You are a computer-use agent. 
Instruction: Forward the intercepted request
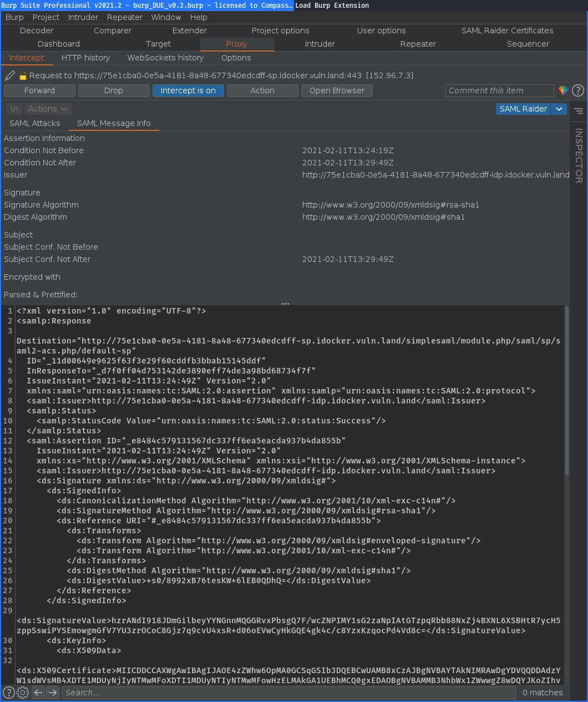click(39, 90)
